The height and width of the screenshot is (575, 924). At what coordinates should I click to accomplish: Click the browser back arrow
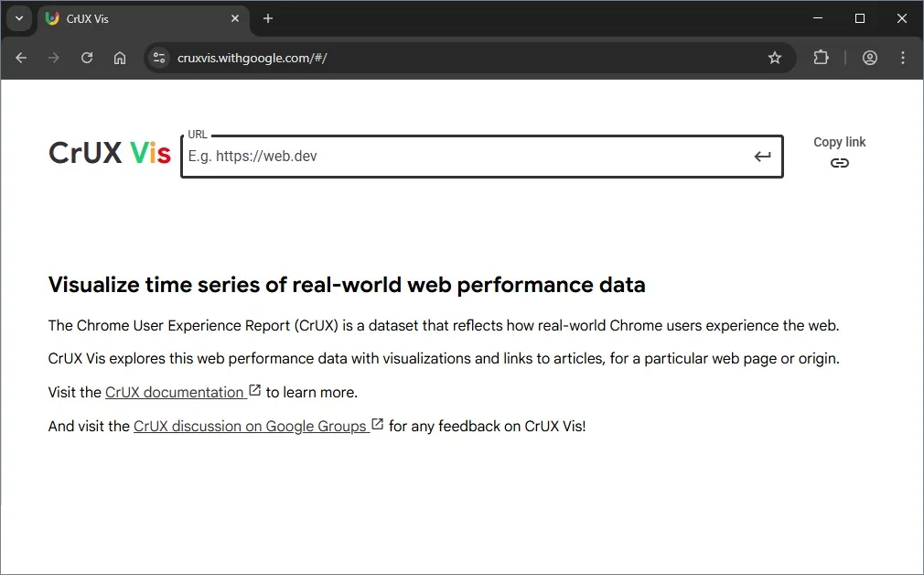(x=21, y=58)
